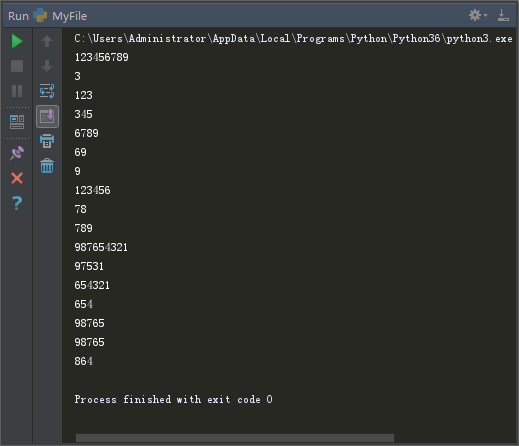Image resolution: width=519 pixels, height=446 pixels.
Task: Toggle soft-wrap for console output
Action: (x=47, y=91)
